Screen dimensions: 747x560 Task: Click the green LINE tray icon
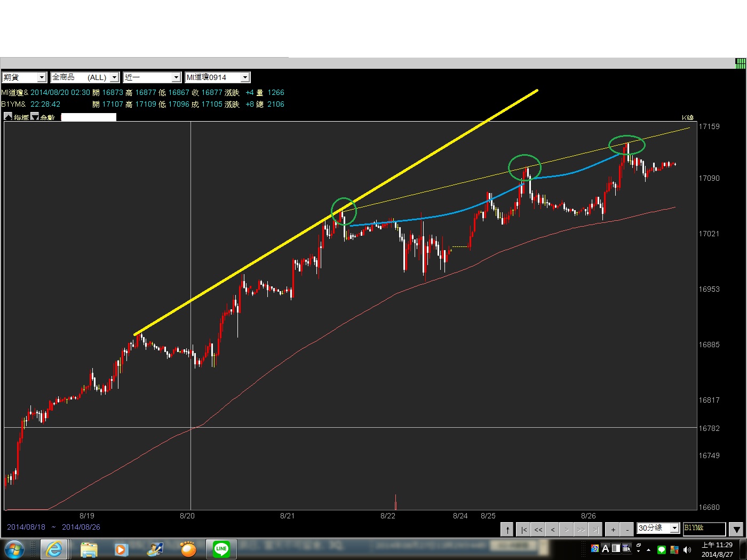tap(662, 550)
